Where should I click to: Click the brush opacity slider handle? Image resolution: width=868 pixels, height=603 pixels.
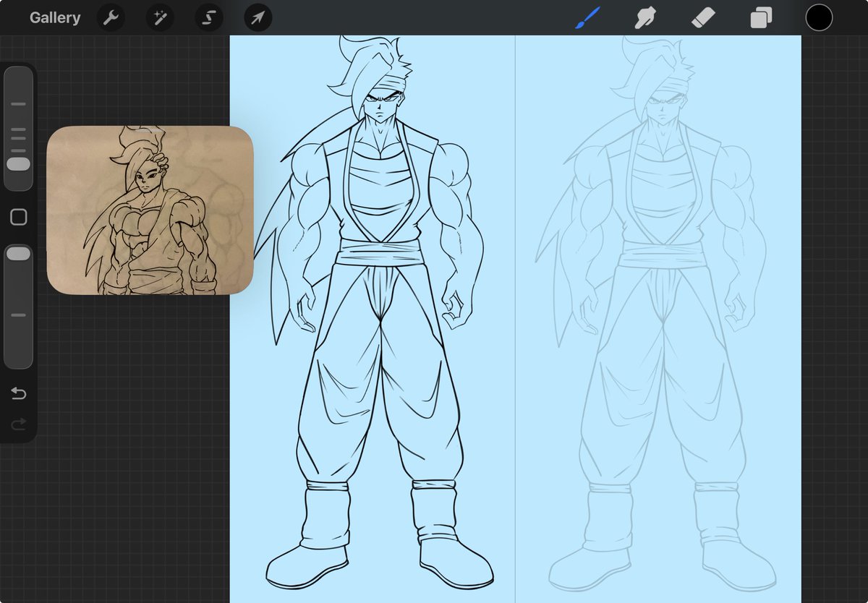coord(19,253)
